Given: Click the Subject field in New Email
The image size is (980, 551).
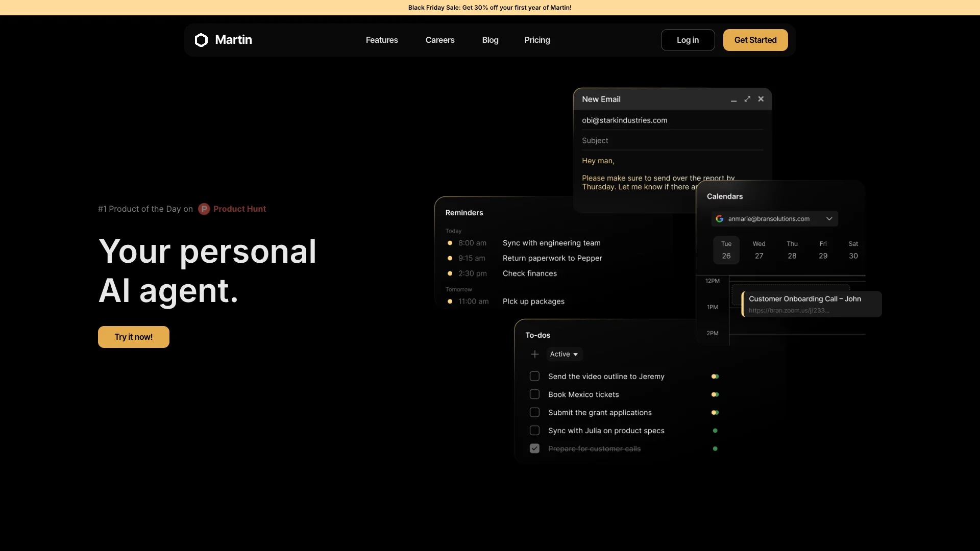Looking at the screenshot, I should pos(672,141).
